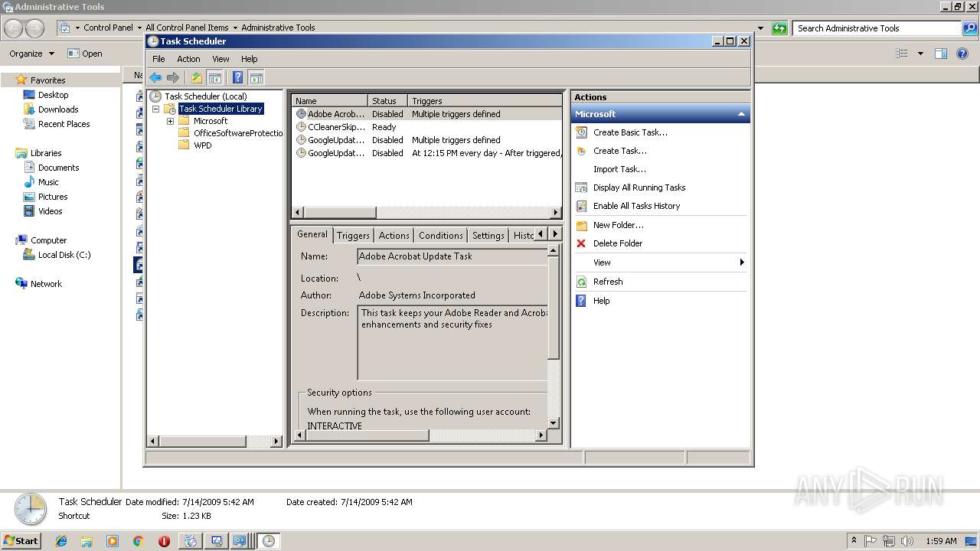Click the Task Scheduler clock taskbar button
980x551 pixels.
[269, 541]
